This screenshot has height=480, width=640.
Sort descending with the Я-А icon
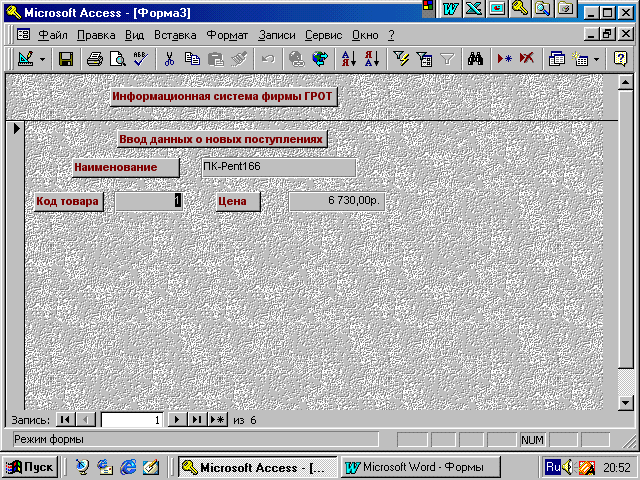pyautogui.click(x=372, y=60)
